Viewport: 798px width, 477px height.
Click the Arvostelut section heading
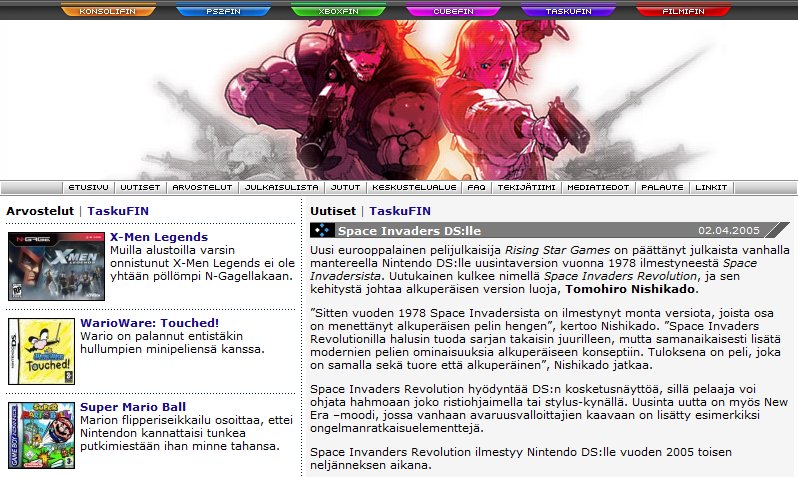coord(40,211)
